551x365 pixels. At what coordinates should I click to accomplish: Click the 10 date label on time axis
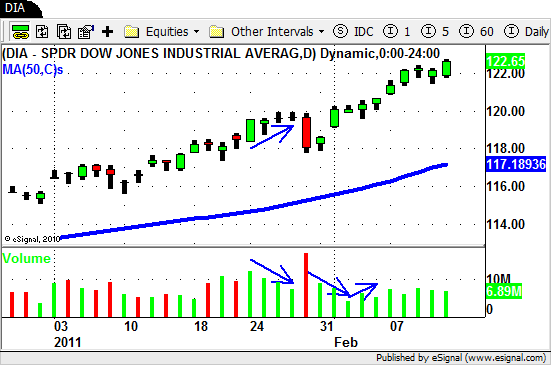(x=131, y=326)
